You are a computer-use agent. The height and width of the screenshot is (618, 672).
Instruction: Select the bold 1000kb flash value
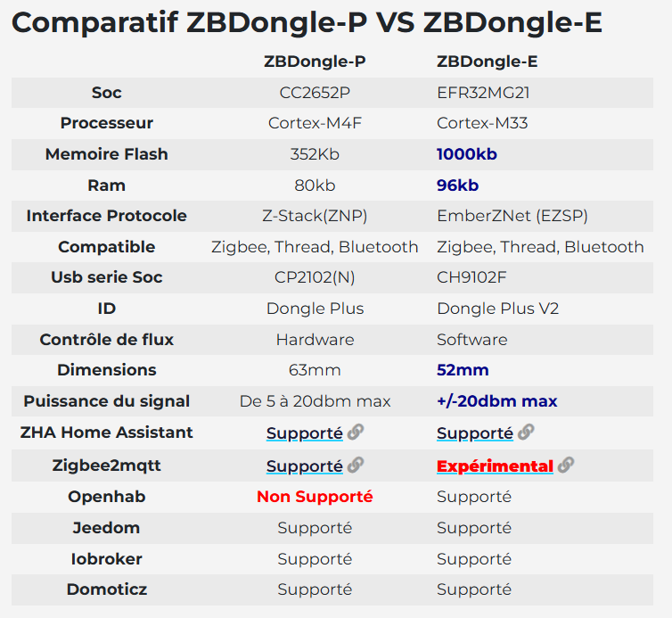(x=466, y=154)
